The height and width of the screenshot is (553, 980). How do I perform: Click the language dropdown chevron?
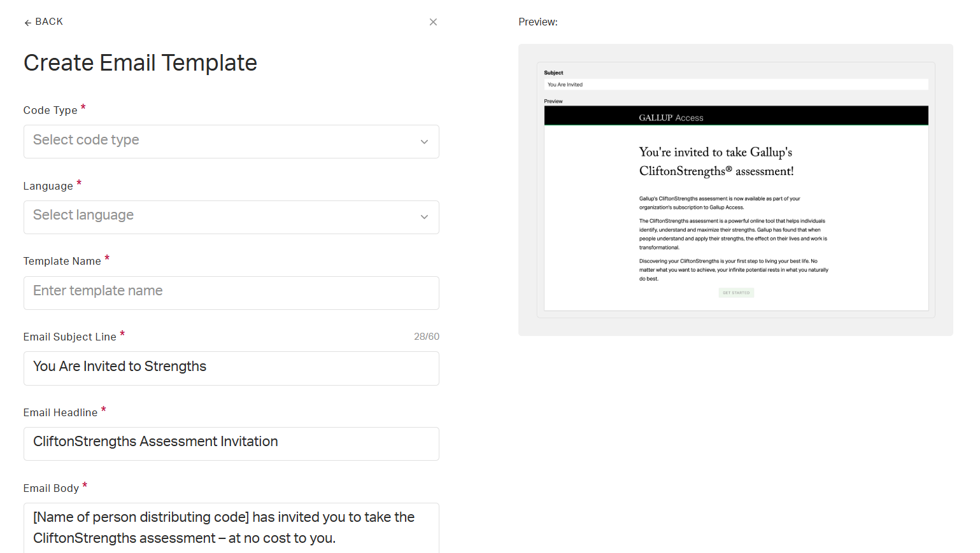[424, 217]
